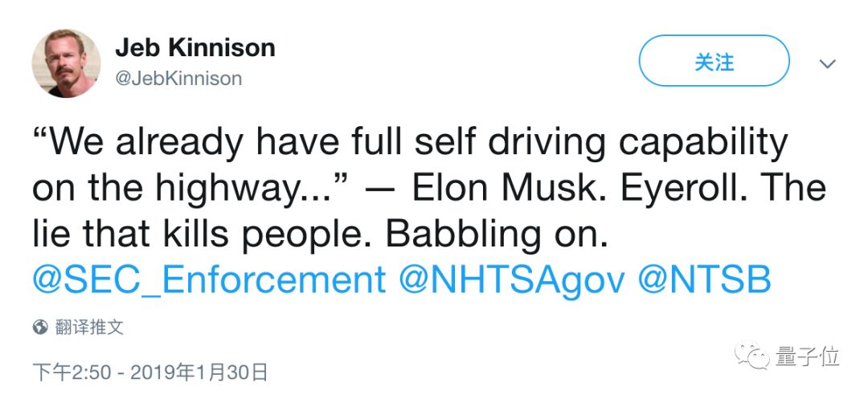Image resolution: width=868 pixels, height=395 pixels.
Task: Open the Jeb Kinnison display name link
Action: point(194,48)
